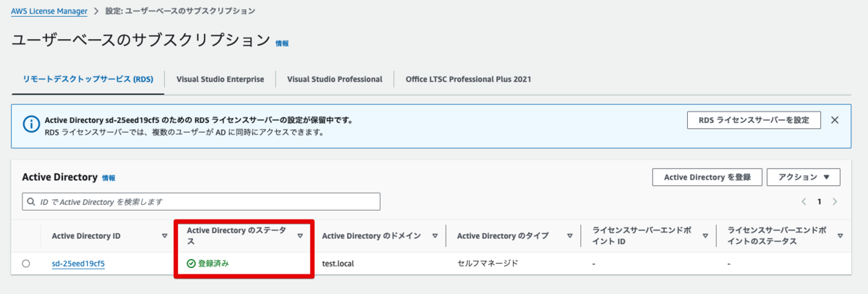This screenshot has width=868, height=294.
Task: Go to next page of results
Action: coord(835,201)
